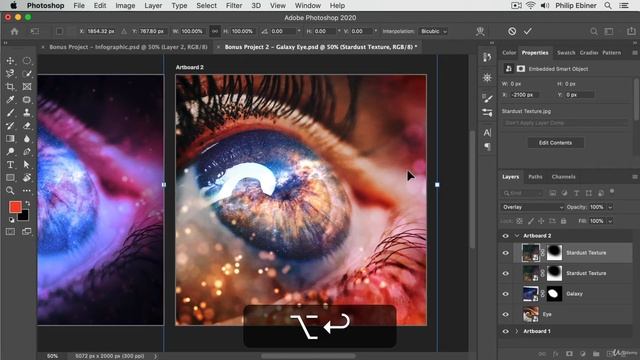The width and height of the screenshot is (640, 360).
Task: Toggle Quick Mask mode
Action: [10, 231]
